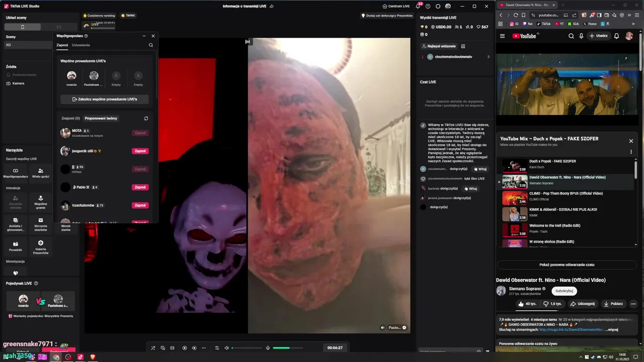Open the Wielu gości tool
Screen dimensions: 644x362
[41, 173]
